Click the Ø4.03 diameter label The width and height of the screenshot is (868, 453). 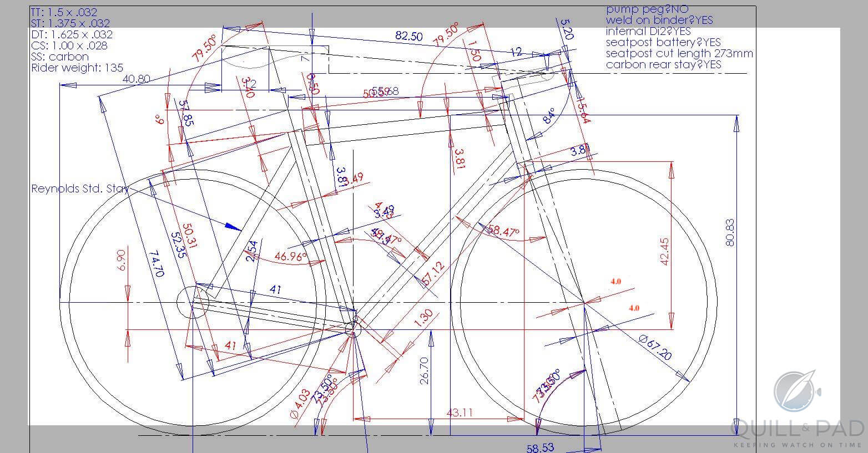pos(300,404)
